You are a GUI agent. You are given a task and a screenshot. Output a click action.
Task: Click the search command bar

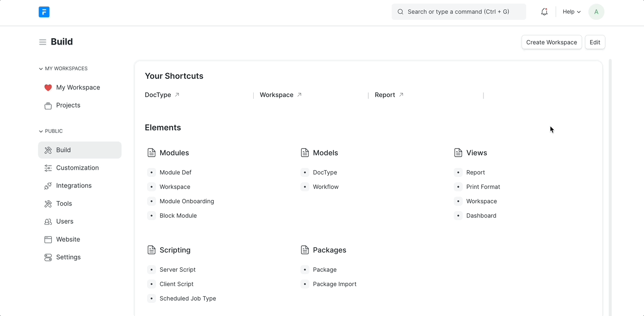(458, 11)
